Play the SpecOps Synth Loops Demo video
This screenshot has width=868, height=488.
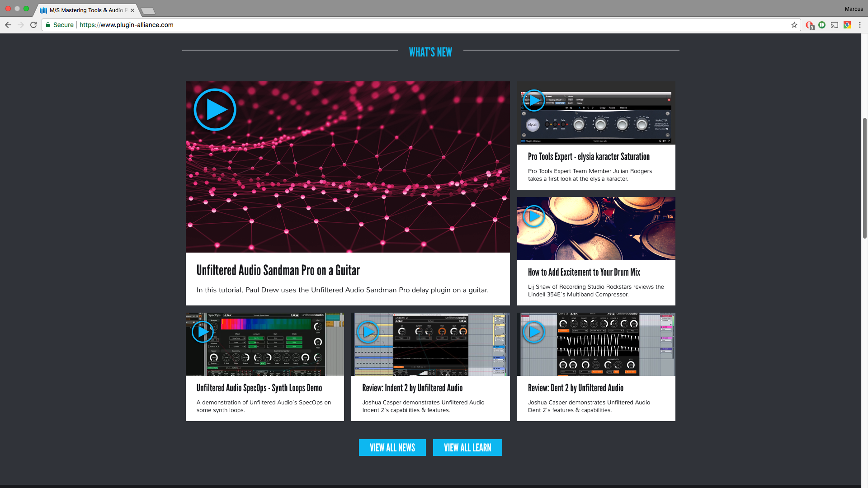tap(202, 332)
